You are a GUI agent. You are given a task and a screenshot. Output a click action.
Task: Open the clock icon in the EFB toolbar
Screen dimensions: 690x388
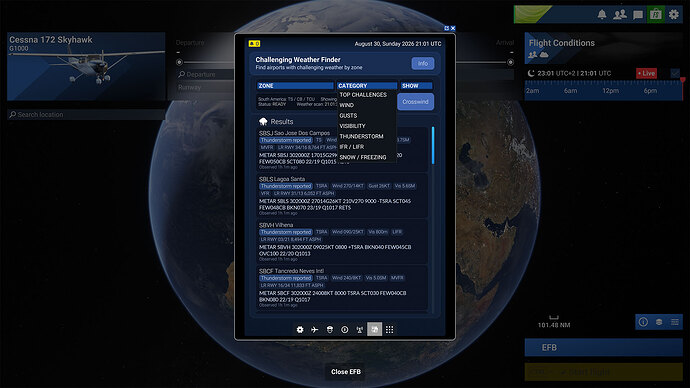pyautogui.click(x=345, y=329)
